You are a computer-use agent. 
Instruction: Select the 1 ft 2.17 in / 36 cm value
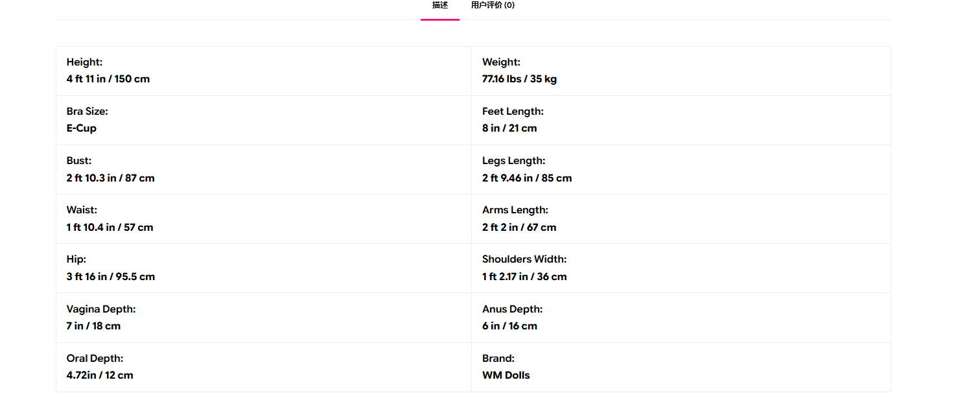tap(524, 276)
